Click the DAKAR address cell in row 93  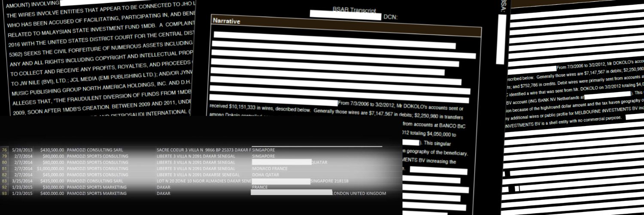tap(164, 193)
